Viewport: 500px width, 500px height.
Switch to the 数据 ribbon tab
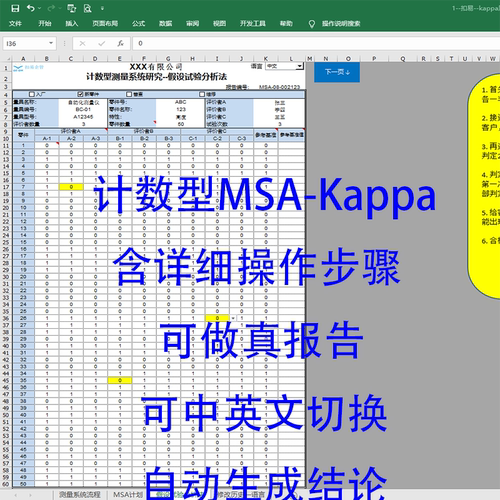pyautogui.click(x=165, y=23)
